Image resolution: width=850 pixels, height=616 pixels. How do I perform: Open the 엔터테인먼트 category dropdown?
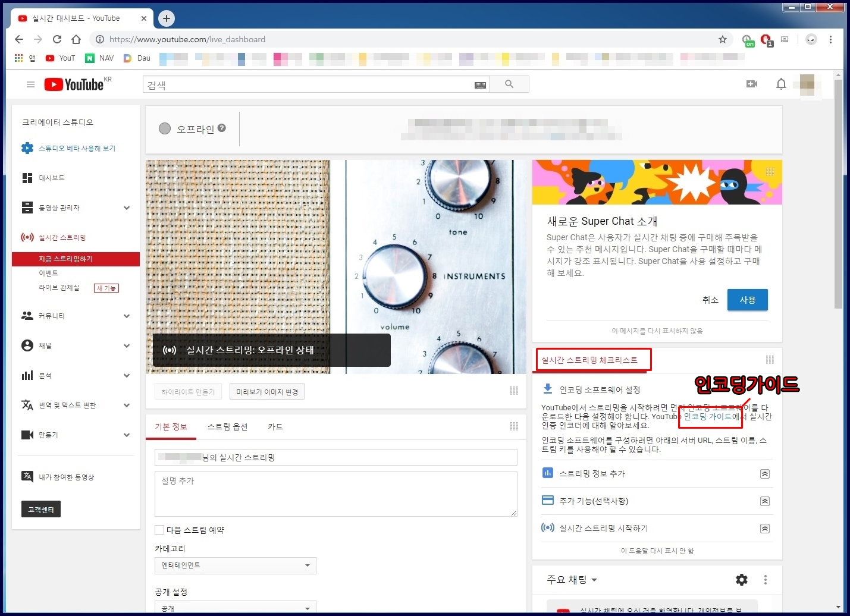[x=236, y=565]
